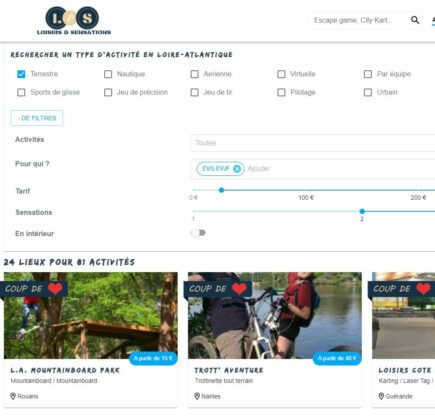The height and width of the screenshot is (418, 435).
Task: Click the A partir de 15 € badge
Action: [153, 358]
